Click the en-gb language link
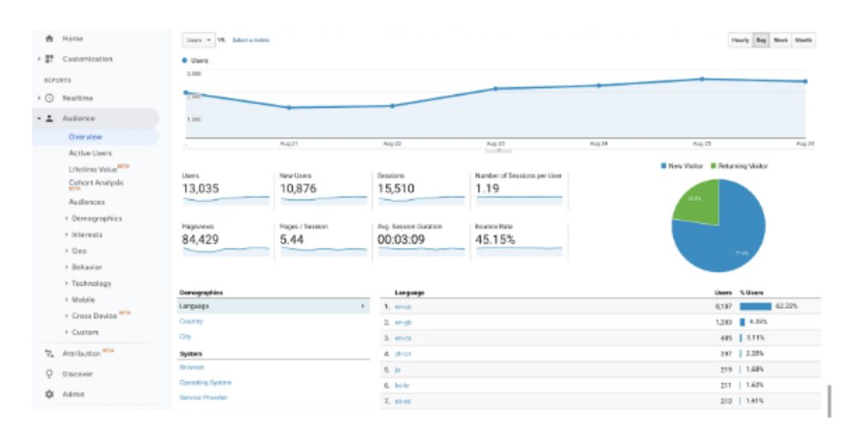 [x=403, y=322]
